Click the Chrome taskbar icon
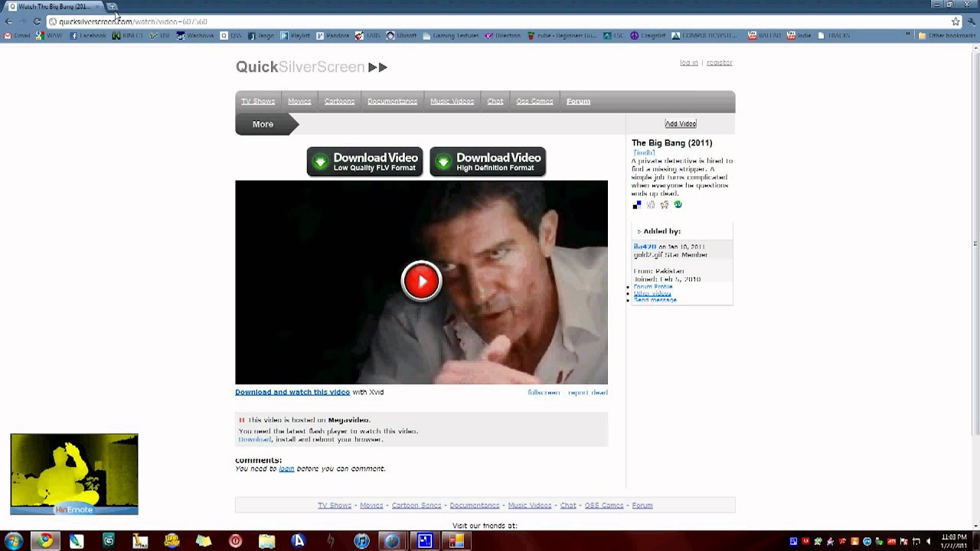The height and width of the screenshot is (551, 980). click(x=45, y=541)
